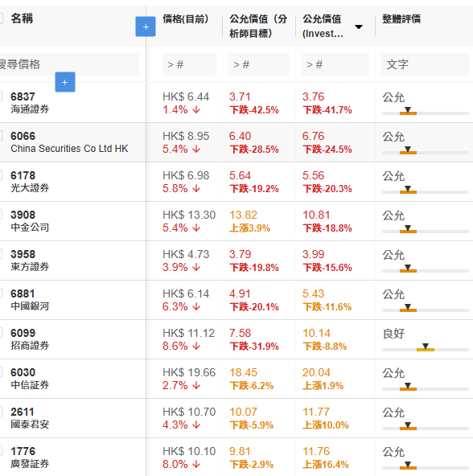
Task: Click the 名稱 column header
Action: click(22, 18)
